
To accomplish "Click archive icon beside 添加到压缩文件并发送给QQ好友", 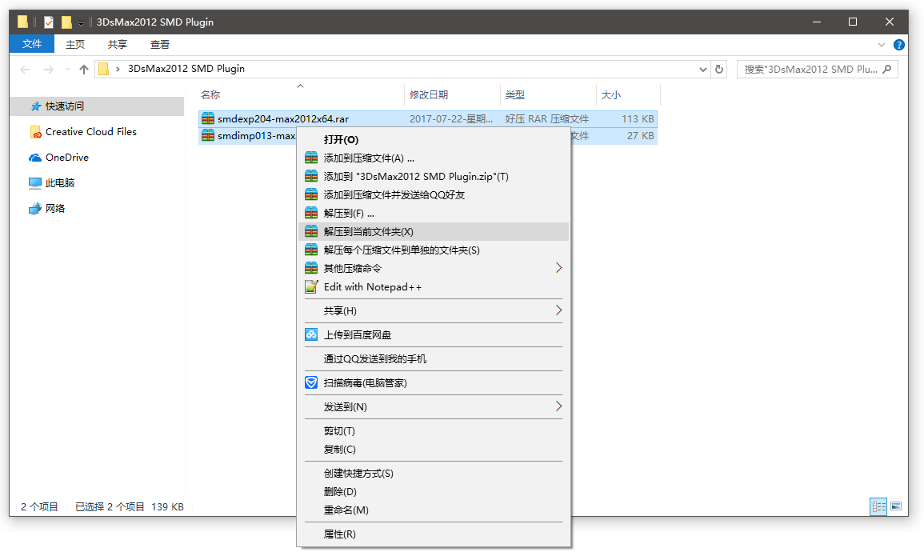I will tap(311, 194).
